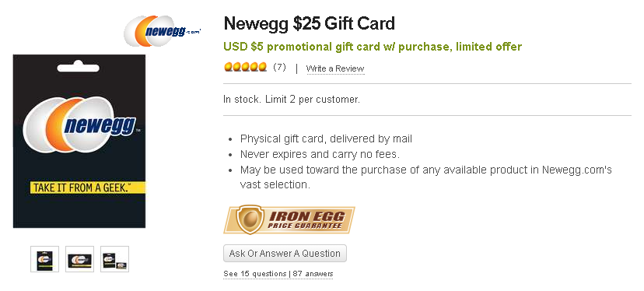Open the large black gift card image
The height and width of the screenshot is (291, 644).
[x=79, y=141]
